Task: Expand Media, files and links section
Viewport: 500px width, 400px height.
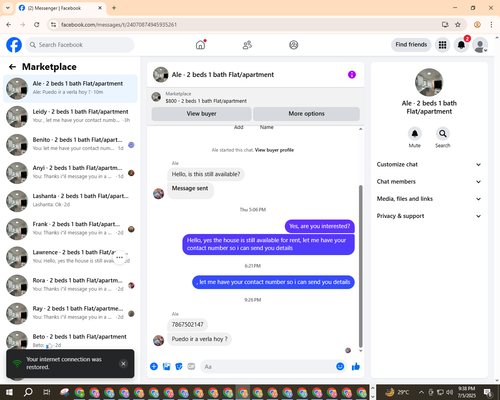Action: pyautogui.click(x=429, y=199)
